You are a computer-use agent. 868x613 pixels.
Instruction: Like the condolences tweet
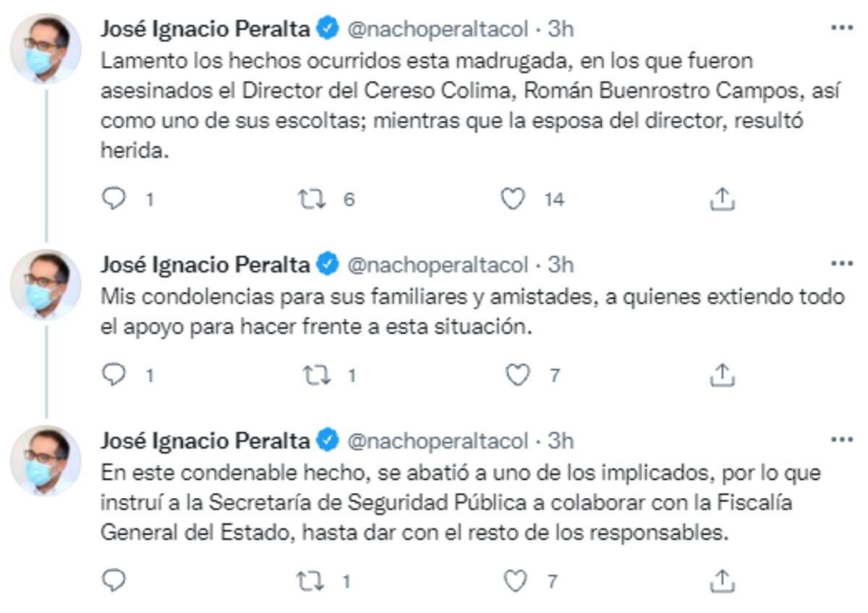(x=517, y=375)
